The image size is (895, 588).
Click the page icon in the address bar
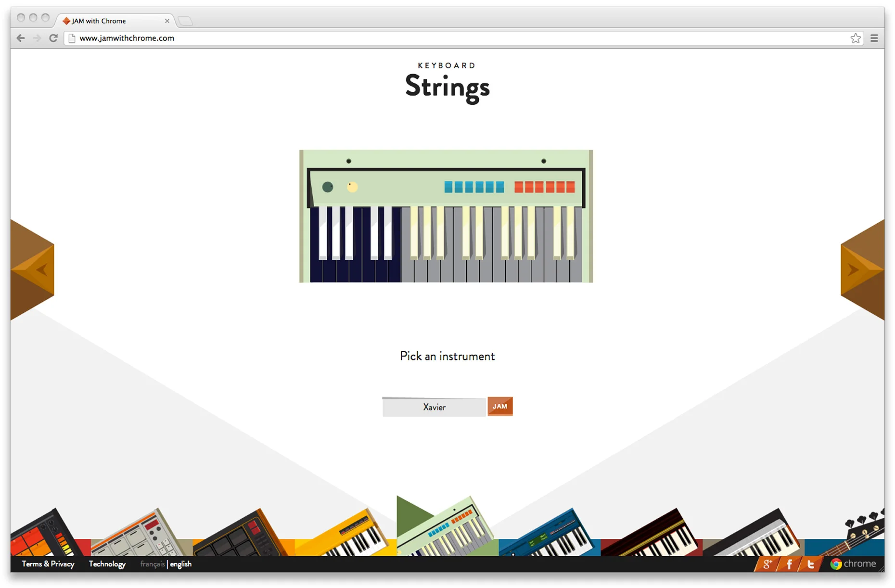pos(72,38)
